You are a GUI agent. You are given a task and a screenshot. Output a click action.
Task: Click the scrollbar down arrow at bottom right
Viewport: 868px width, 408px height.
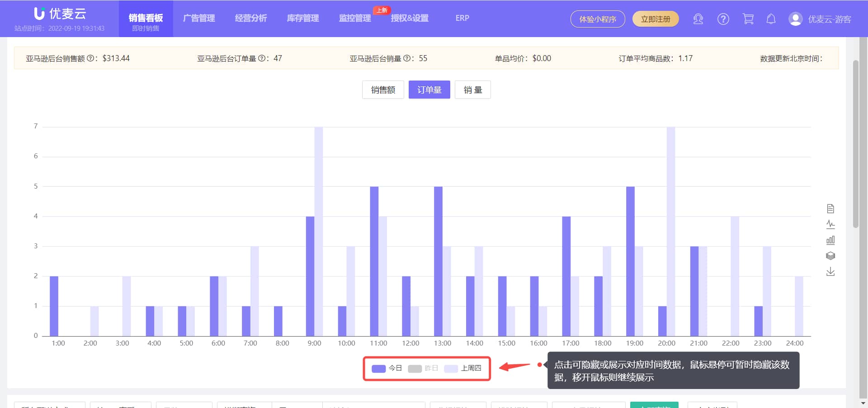[x=863, y=403]
